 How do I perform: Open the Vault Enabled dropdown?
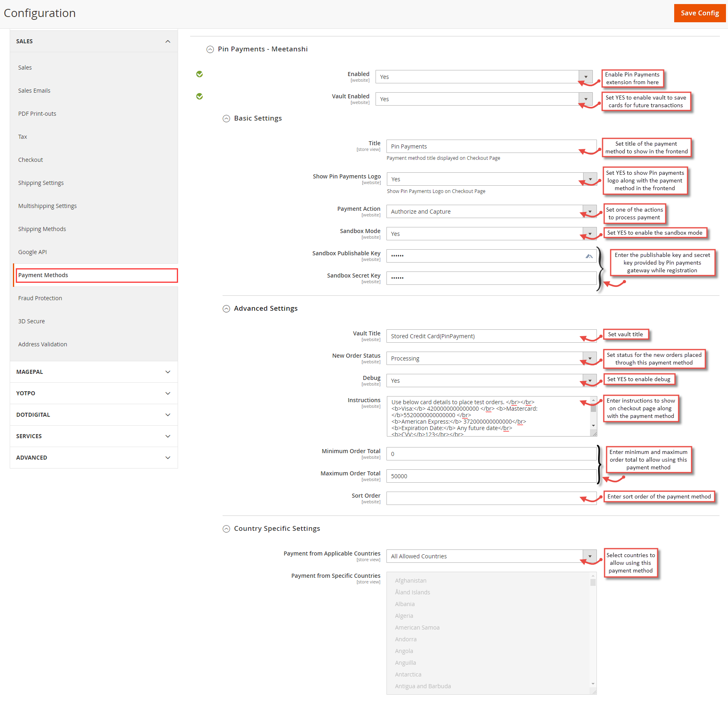[484, 99]
